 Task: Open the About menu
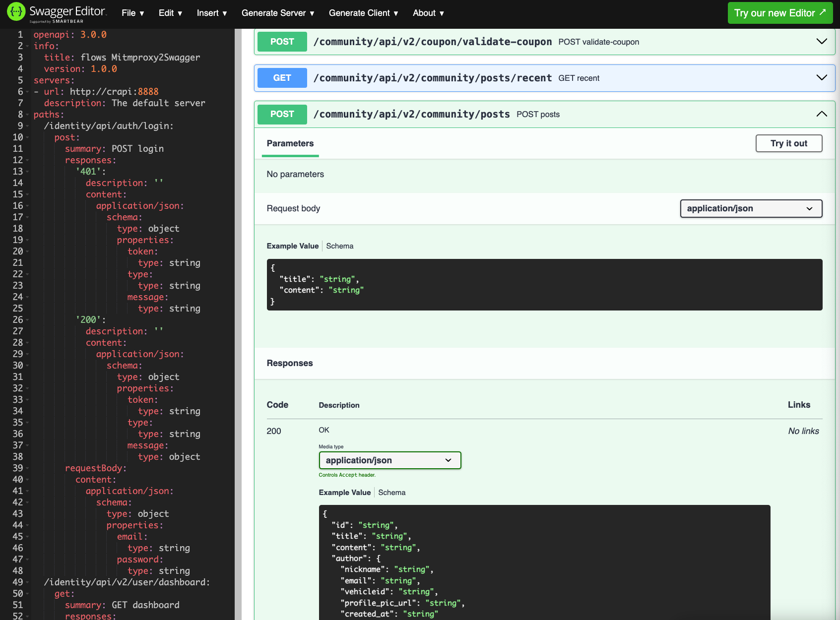tap(428, 13)
